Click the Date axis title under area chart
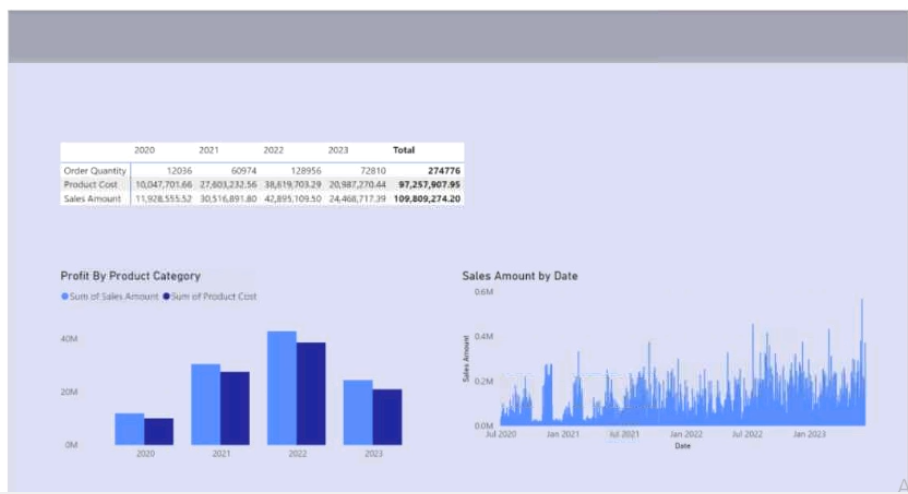 pyautogui.click(x=683, y=446)
